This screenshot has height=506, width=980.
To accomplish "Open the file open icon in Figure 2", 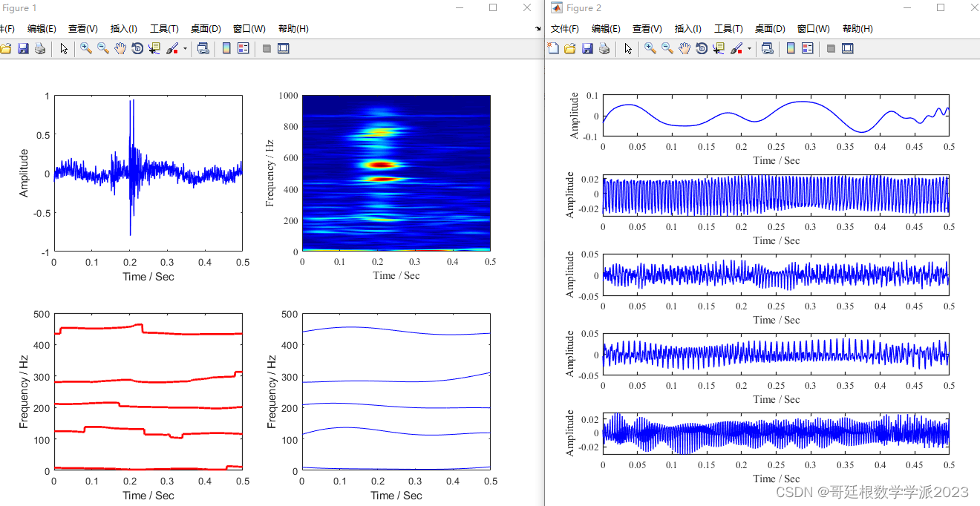I will click(x=569, y=48).
